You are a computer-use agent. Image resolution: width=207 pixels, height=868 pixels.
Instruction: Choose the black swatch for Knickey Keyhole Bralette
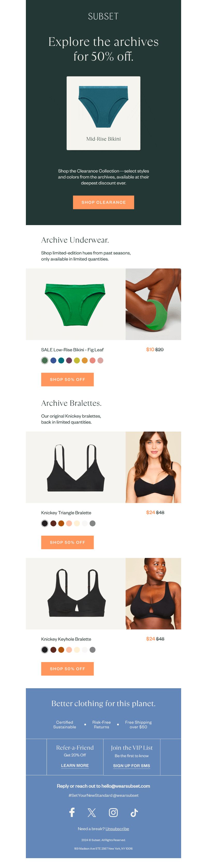[45, 650]
